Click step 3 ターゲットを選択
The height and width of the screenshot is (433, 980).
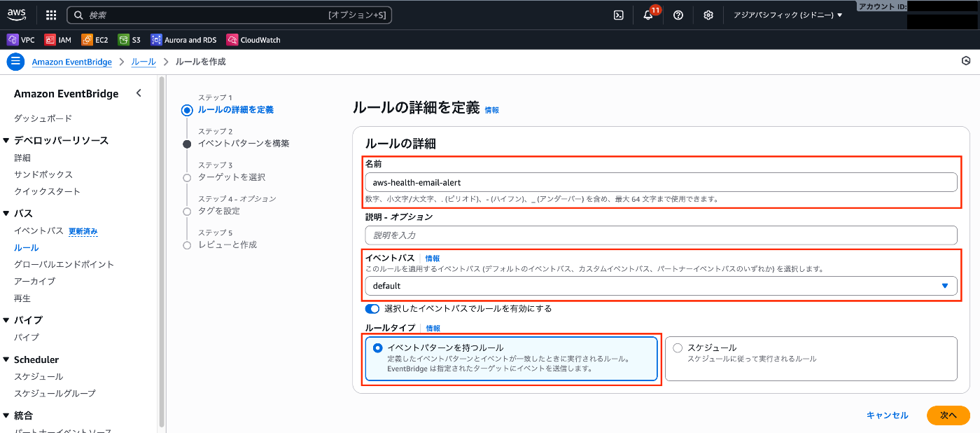[232, 177]
